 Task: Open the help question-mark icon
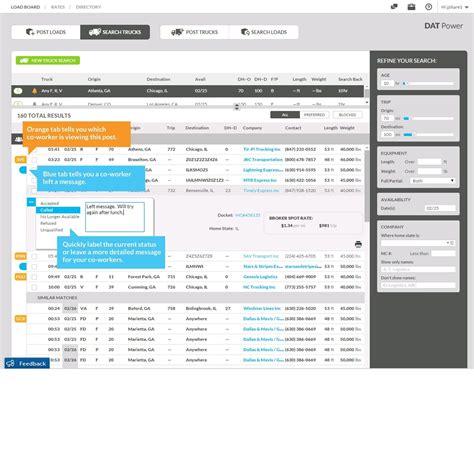click(x=429, y=7)
